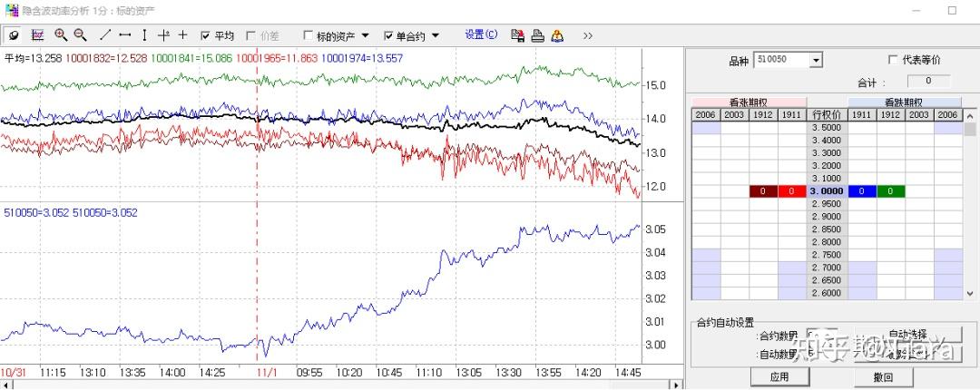Click the red 0 cell at strike 3.0000
The height and width of the screenshot is (390, 980).
(x=792, y=191)
